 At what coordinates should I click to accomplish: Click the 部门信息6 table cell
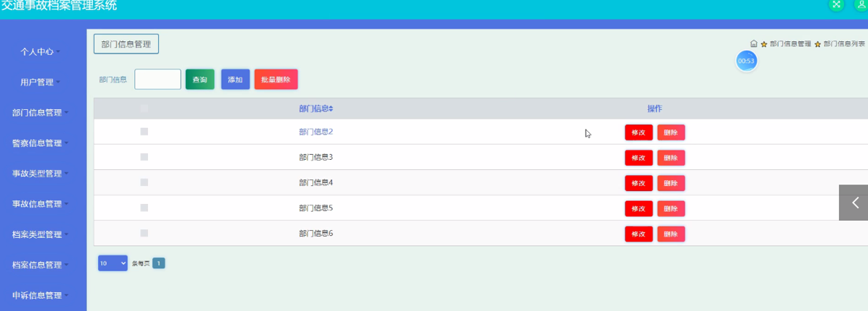316,233
